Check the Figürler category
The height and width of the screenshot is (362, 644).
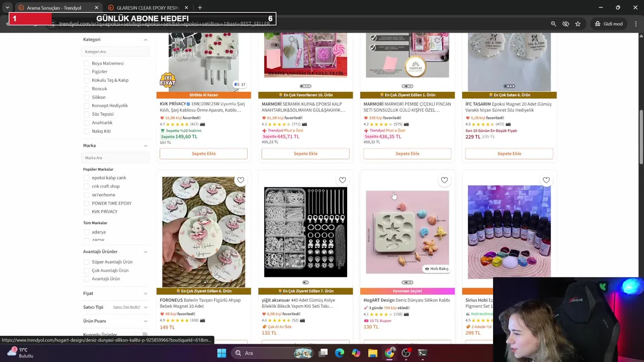[87, 72]
